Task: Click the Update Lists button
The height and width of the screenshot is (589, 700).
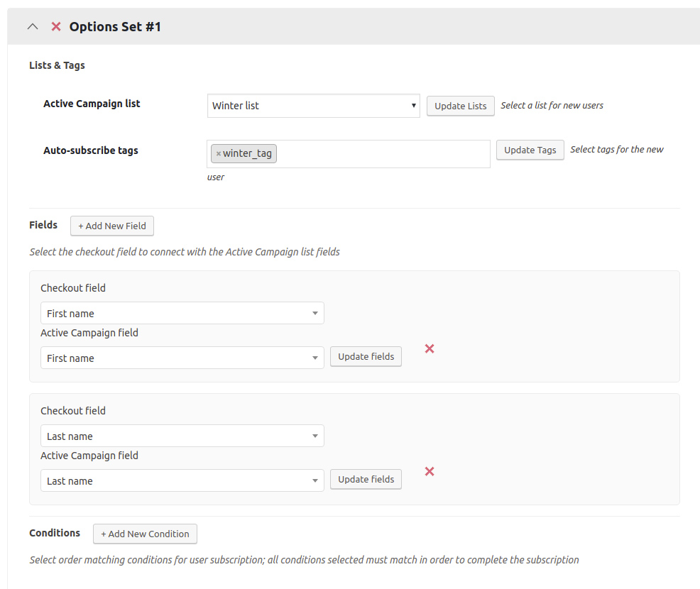Action: (460, 106)
